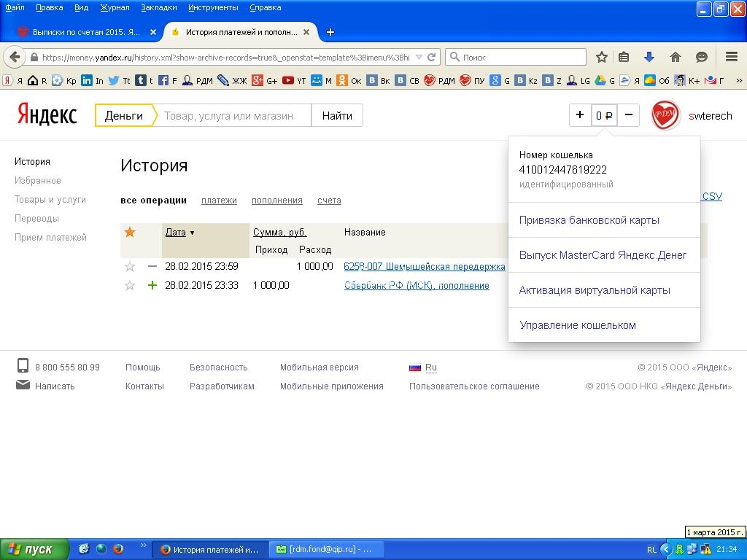The image size is (747, 560).
Task: Expand the address bar history dropdown arrow
Action: (419, 57)
